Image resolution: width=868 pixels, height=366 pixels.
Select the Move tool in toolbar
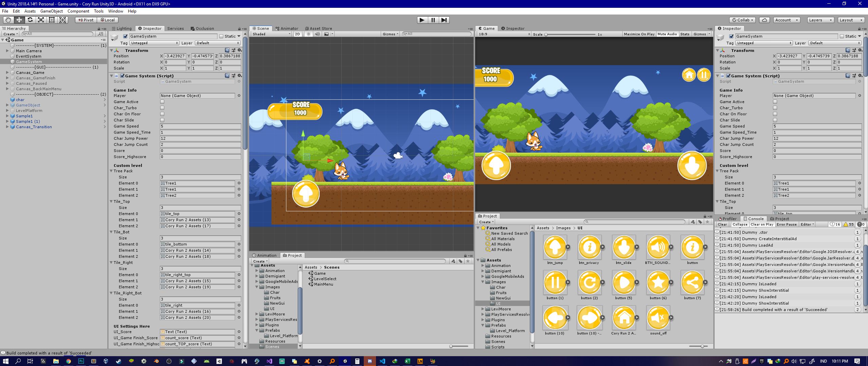point(19,20)
